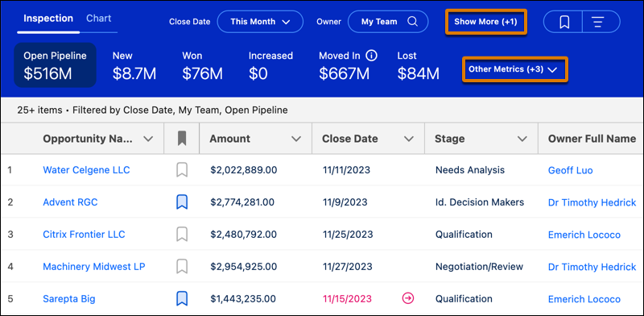Click the Needs Analysis stage cell
The width and height of the screenshot is (644, 316).
[470, 170]
